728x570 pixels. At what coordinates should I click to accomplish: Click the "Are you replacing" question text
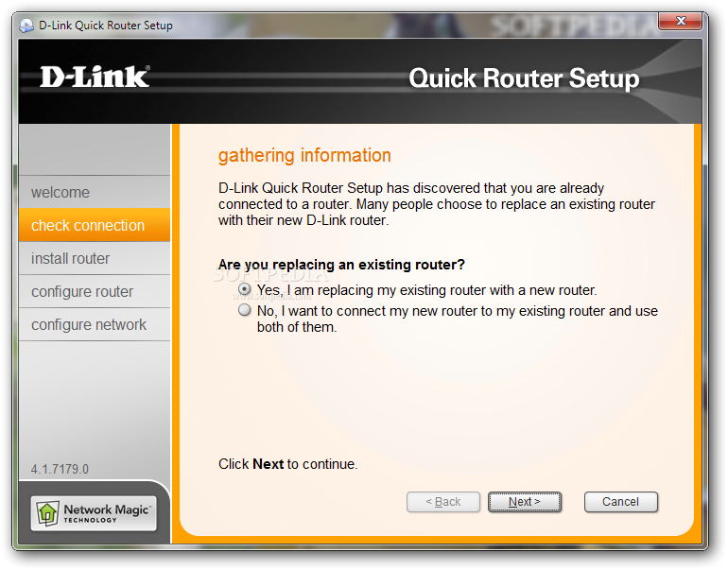[x=341, y=265]
